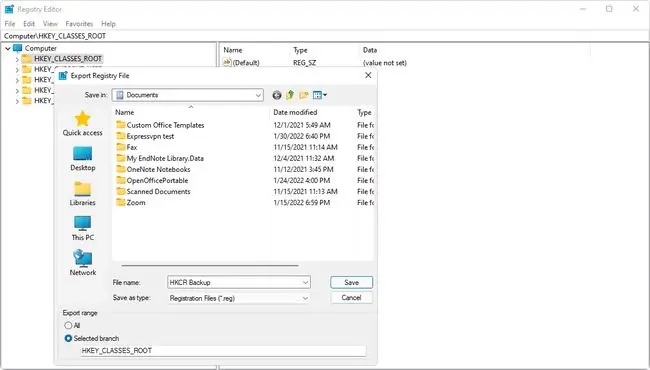This screenshot has width=650, height=370.
Task: Select the Scanned Documents folder
Action: (153, 191)
